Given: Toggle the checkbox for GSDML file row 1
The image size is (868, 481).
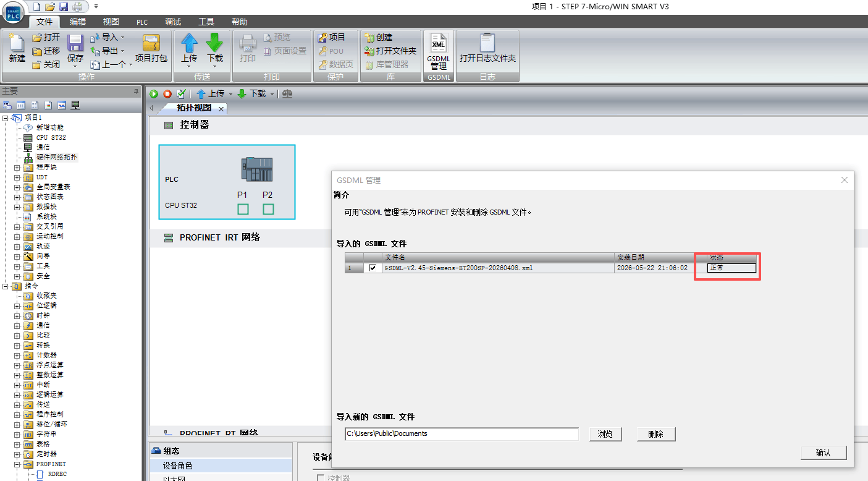Looking at the screenshot, I should pos(372,268).
